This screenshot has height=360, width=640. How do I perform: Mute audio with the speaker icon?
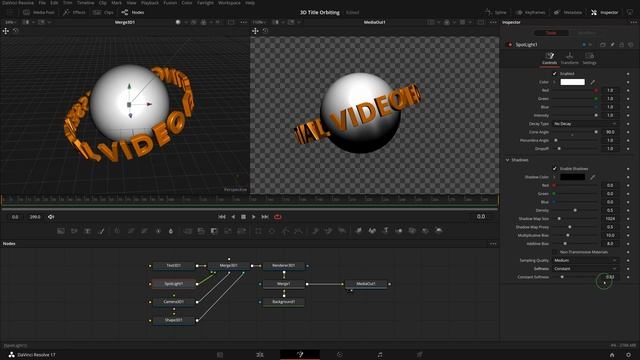point(51,217)
